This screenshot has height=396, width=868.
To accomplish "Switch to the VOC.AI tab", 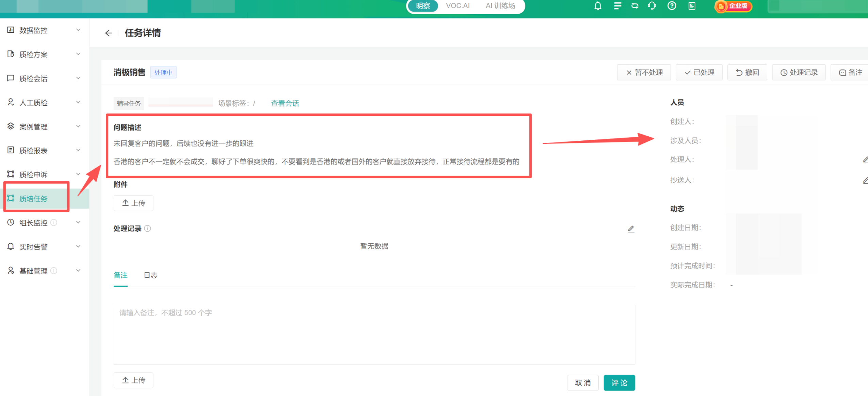I will pyautogui.click(x=457, y=5).
